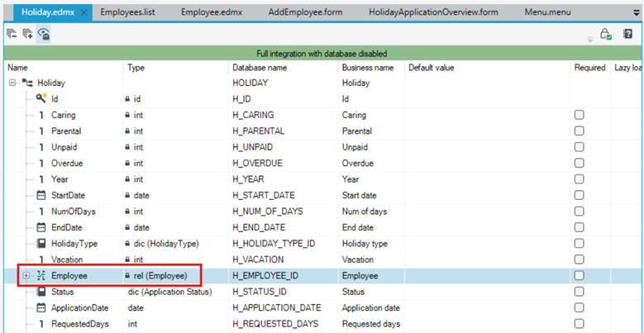Open the help icon in the toolbar
Image resolution: width=644 pixels, height=333 pixels.
point(627,34)
